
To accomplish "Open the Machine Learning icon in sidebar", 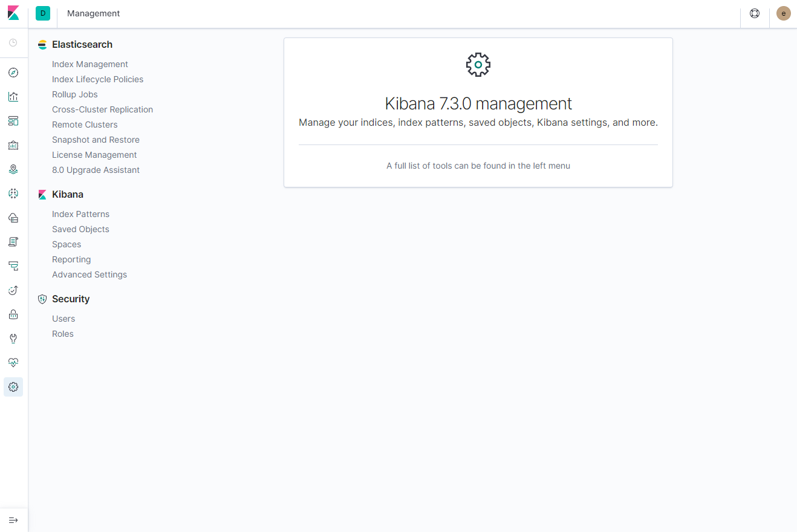I will (13, 193).
